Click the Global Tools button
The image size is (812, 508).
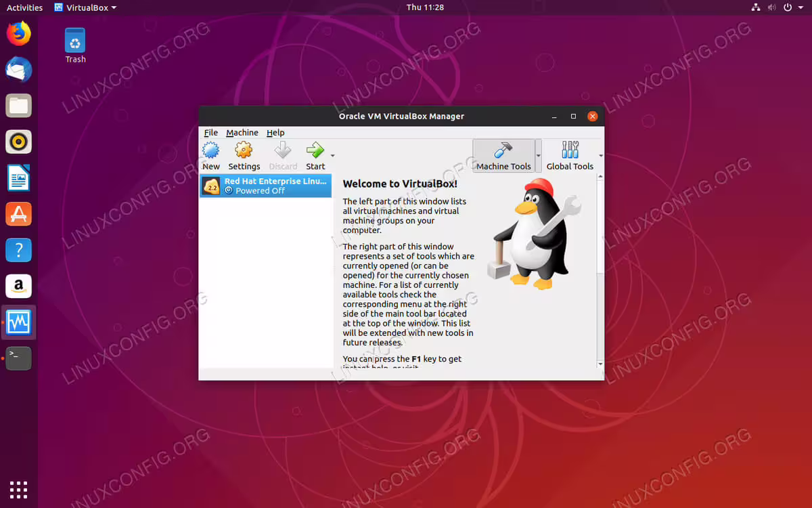pos(570,156)
